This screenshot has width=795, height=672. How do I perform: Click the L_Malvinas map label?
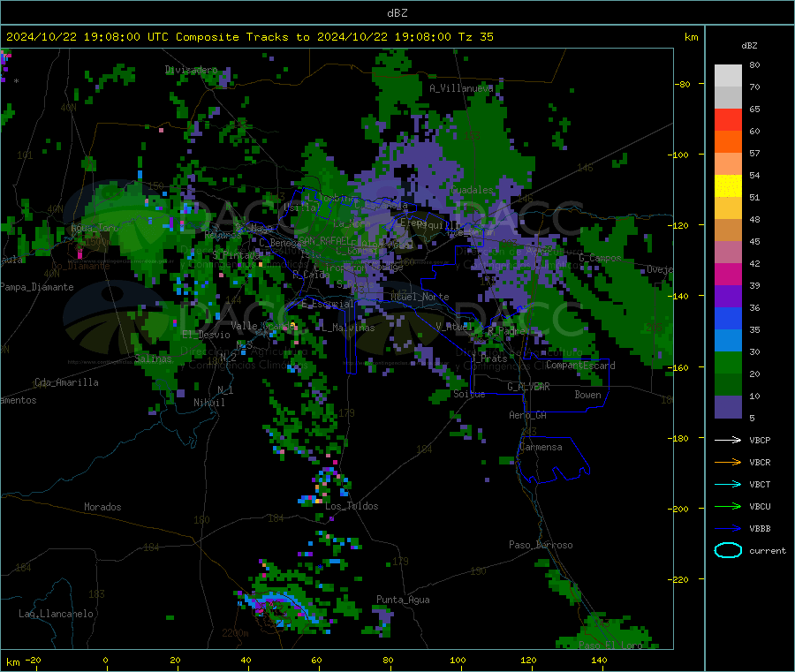coord(348,328)
